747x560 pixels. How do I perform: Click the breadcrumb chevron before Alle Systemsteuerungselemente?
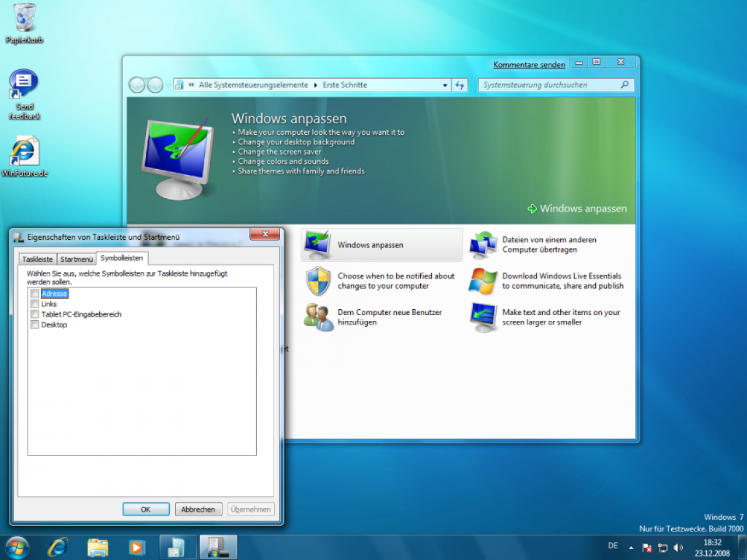pos(191,85)
